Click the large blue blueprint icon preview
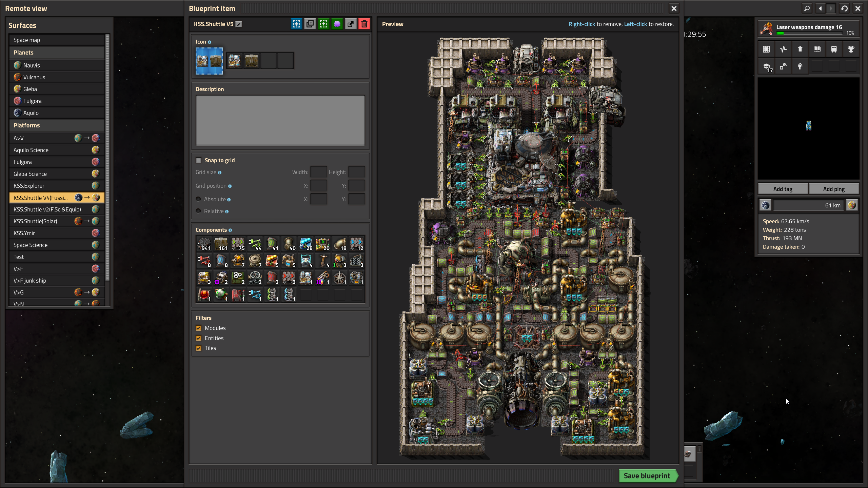 pos(209,61)
